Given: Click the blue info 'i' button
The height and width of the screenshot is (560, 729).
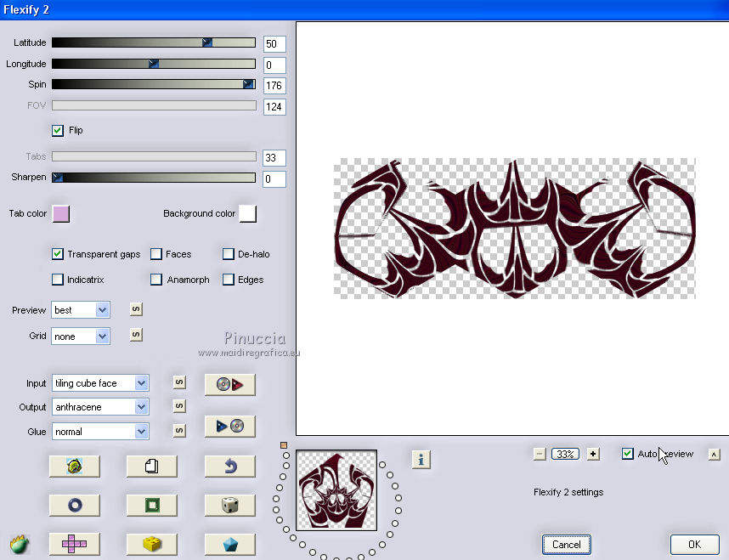Looking at the screenshot, I should coord(421,460).
